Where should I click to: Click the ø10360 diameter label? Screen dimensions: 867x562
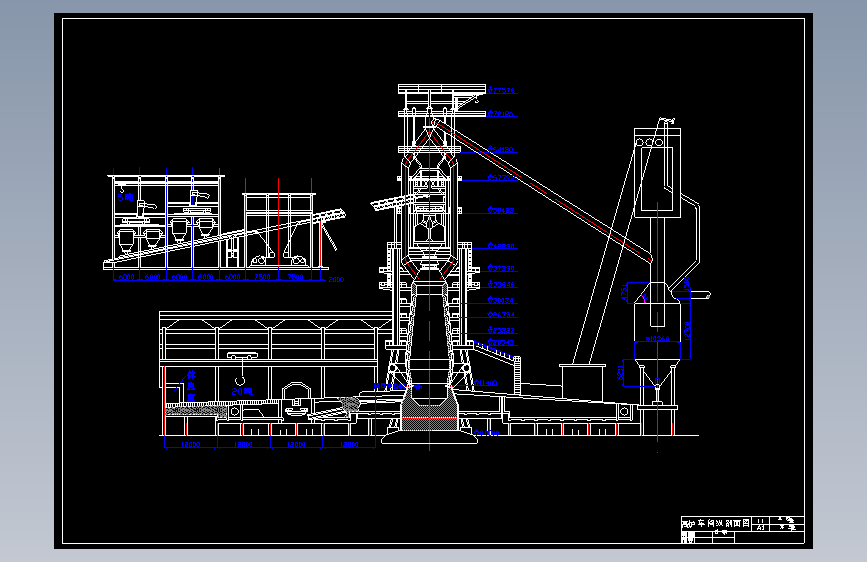(657, 339)
